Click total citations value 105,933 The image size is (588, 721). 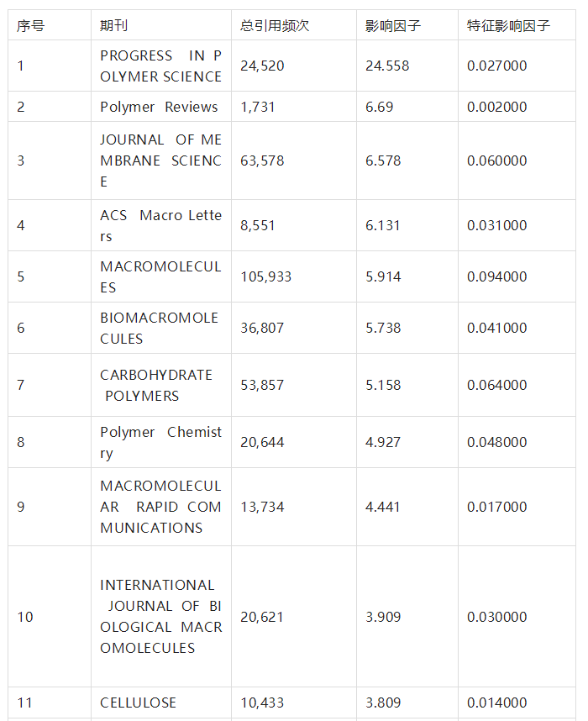click(x=265, y=276)
